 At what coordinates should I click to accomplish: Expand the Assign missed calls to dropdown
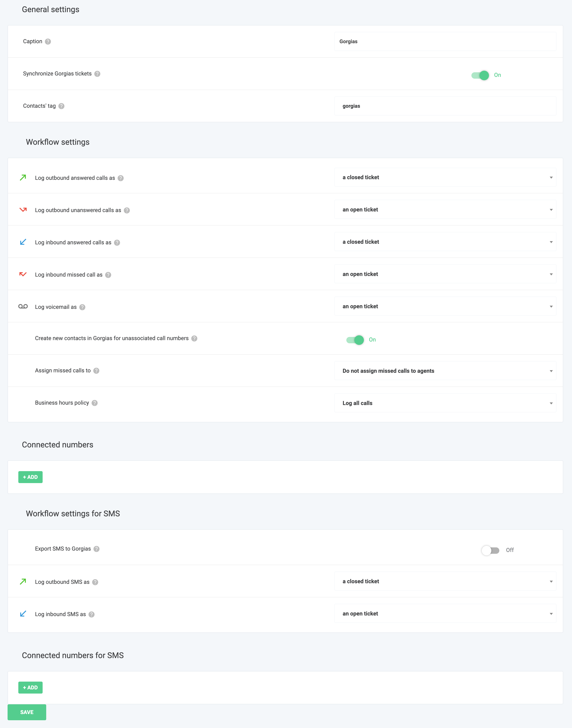click(445, 371)
